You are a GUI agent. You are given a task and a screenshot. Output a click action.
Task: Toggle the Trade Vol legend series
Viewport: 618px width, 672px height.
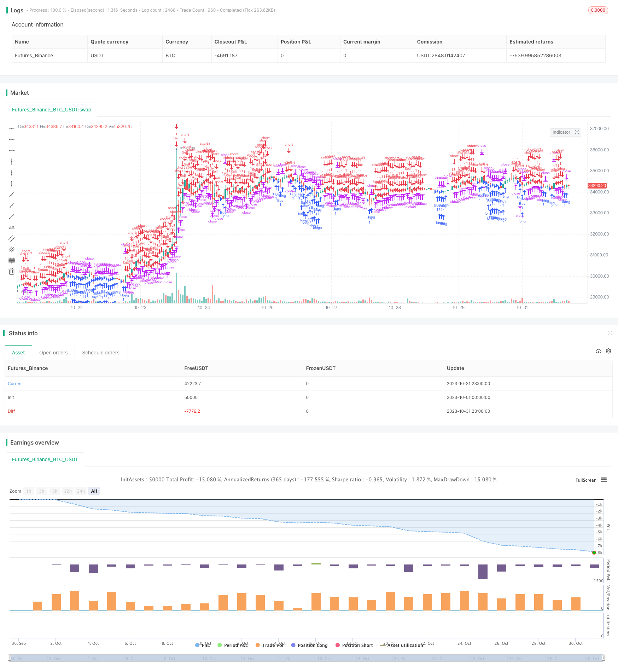270,645
